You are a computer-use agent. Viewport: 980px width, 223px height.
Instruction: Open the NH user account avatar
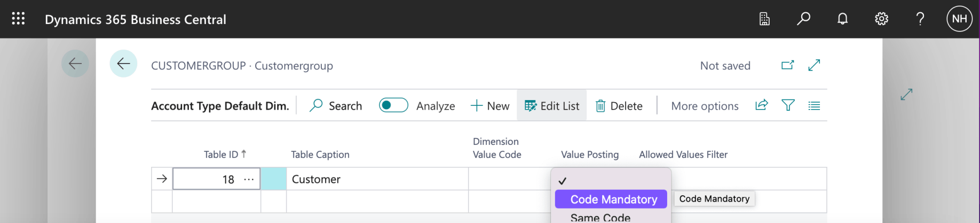959,19
